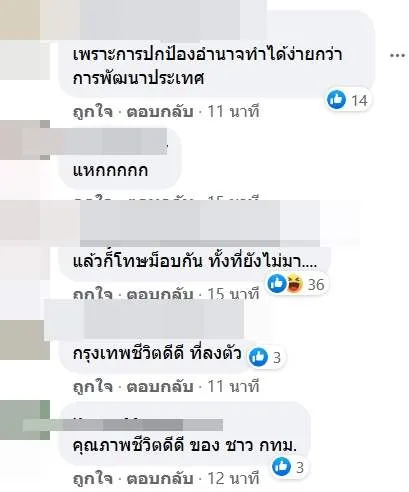The width and height of the screenshot is (409, 492).
Task: Click the แหกกกกก comment bubble
Action: coord(120,159)
